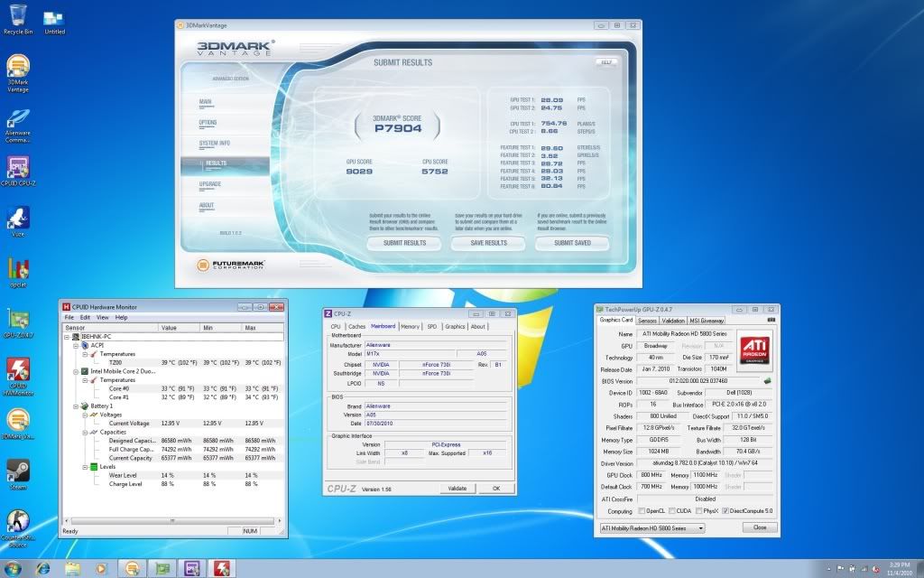Collapse the ACPI node in HWMonitor
This screenshot has width=924, height=578.
click(x=76, y=346)
